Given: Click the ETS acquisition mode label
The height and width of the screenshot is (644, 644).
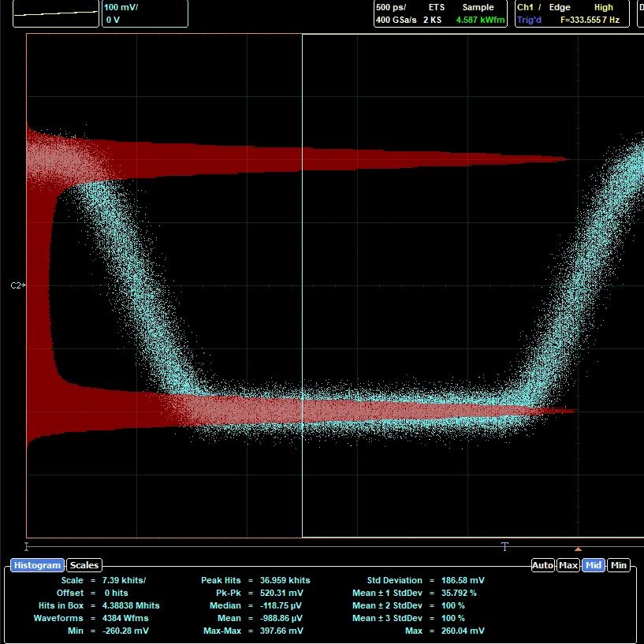Looking at the screenshot, I should pos(436,7).
